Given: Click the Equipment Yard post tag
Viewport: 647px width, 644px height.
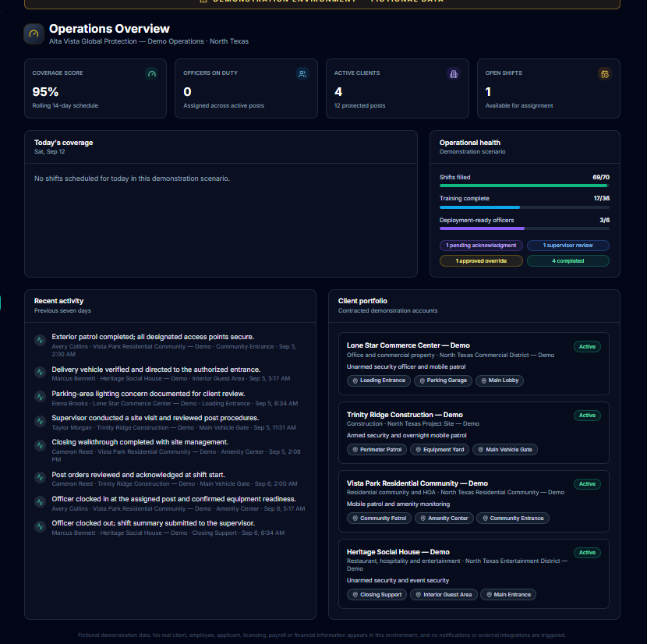Looking at the screenshot, I should tap(440, 450).
